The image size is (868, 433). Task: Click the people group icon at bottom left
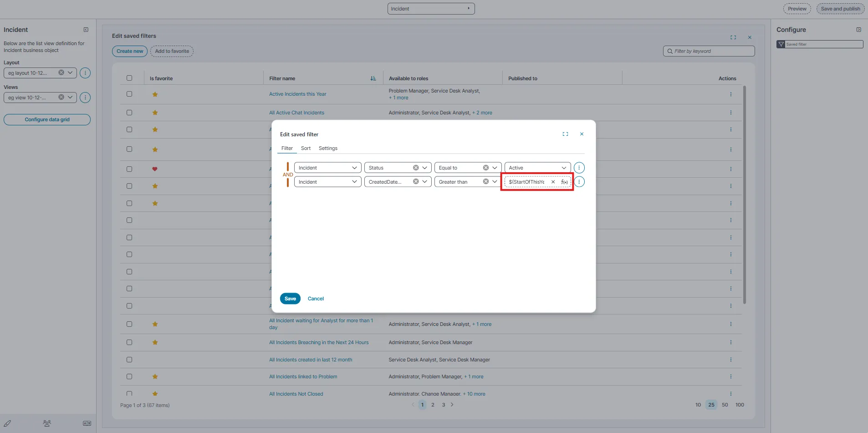point(47,423)
